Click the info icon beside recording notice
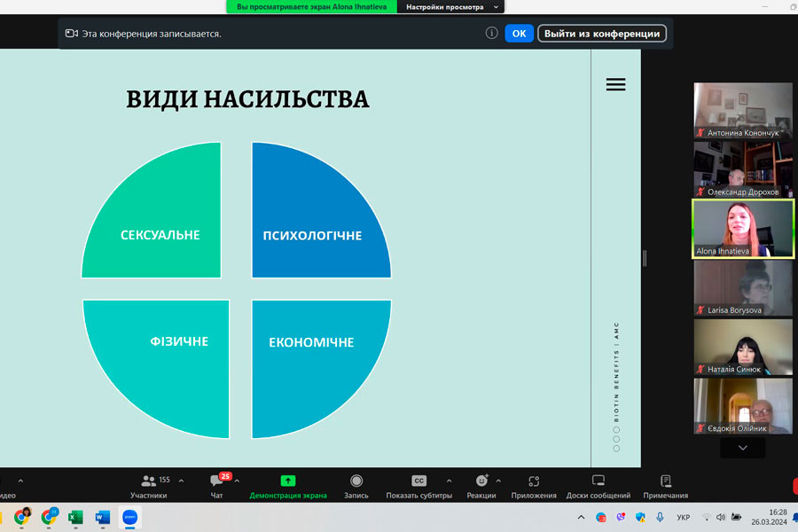Viewport: 798px width, 532px height. tap(491, 33)
